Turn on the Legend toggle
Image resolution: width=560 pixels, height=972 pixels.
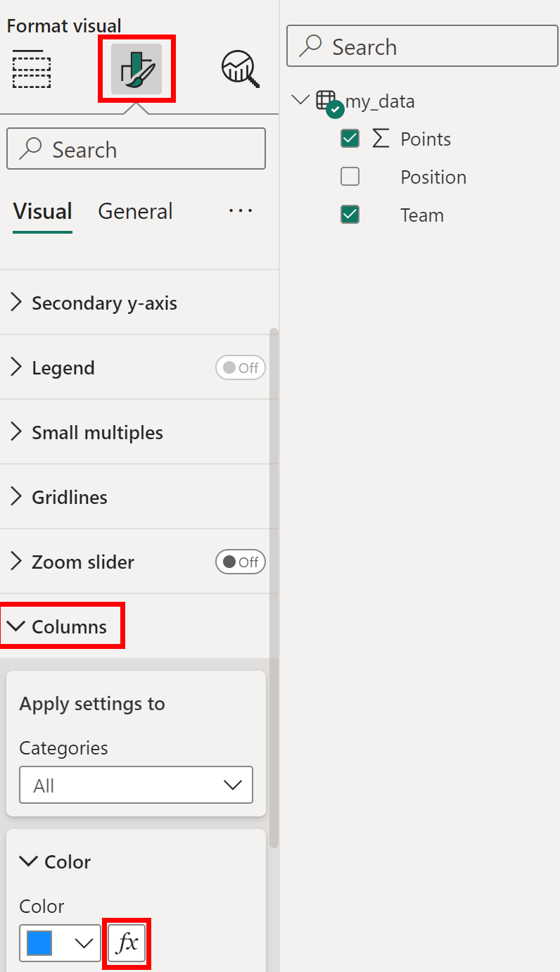click(240, 367)
